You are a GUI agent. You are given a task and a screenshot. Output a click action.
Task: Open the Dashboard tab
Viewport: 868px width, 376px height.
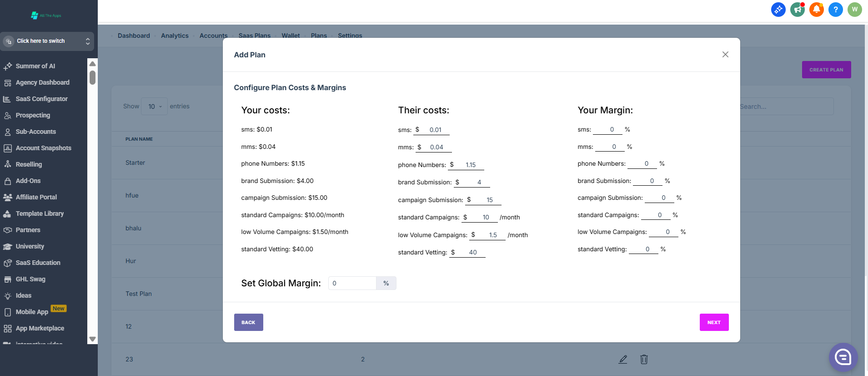134,36
